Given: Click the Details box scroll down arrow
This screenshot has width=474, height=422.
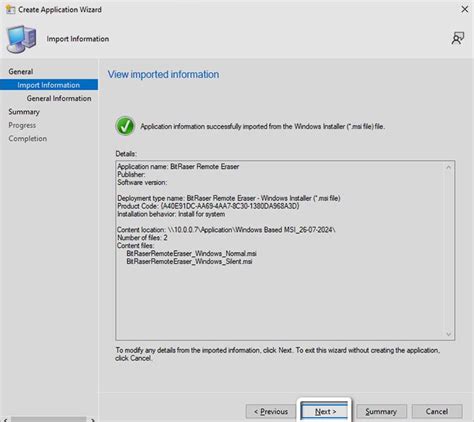Looking at the screenshot, I should point(449,334).
